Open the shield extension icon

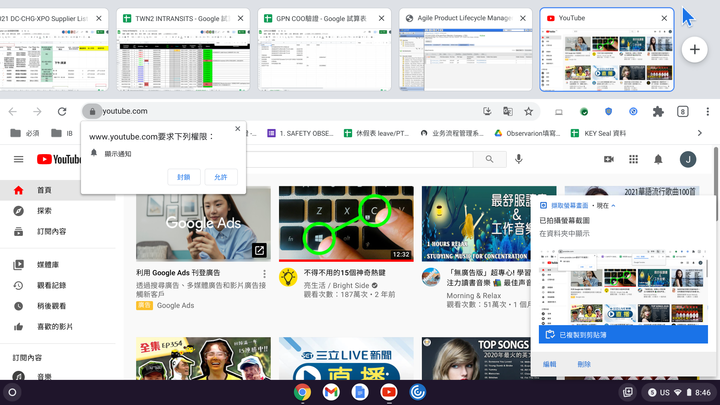pyautogui.click(x=608, y=111)
